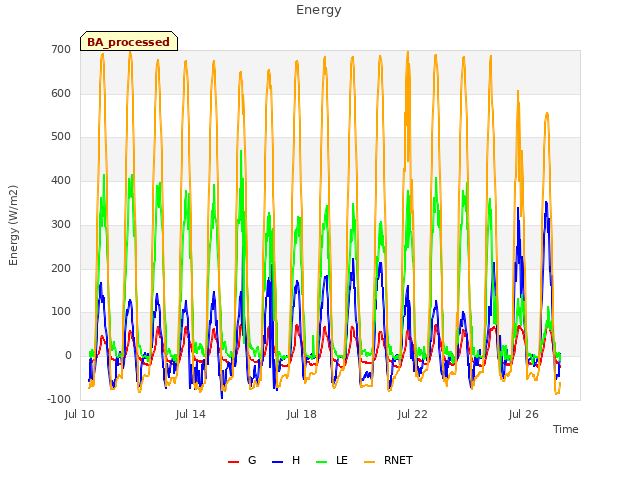Click the blue H legend color marker
640x480 pixels.
point(278,462)
